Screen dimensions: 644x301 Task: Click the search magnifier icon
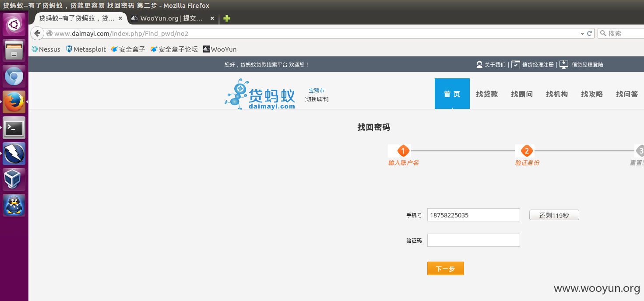coord(603,33)
